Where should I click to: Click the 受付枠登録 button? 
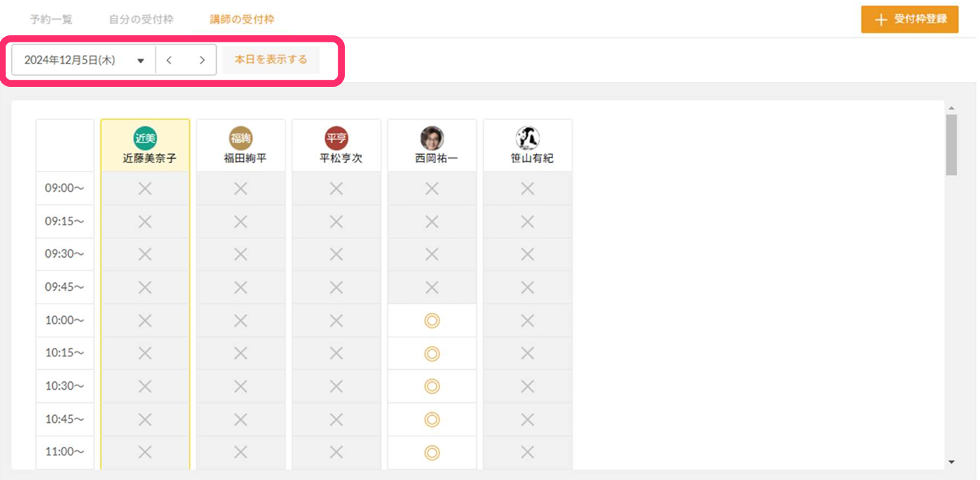[909, 20]
